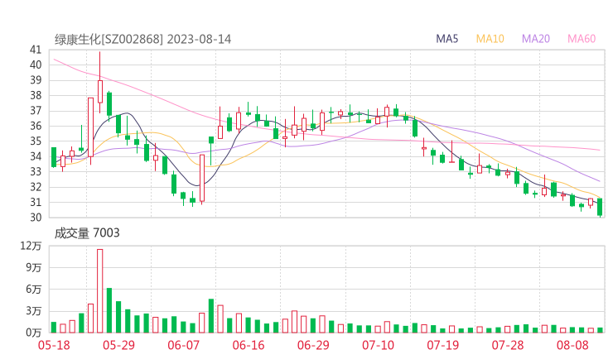
Task: Click the 07-19 date axis label
Action: [x=442, y=345]
